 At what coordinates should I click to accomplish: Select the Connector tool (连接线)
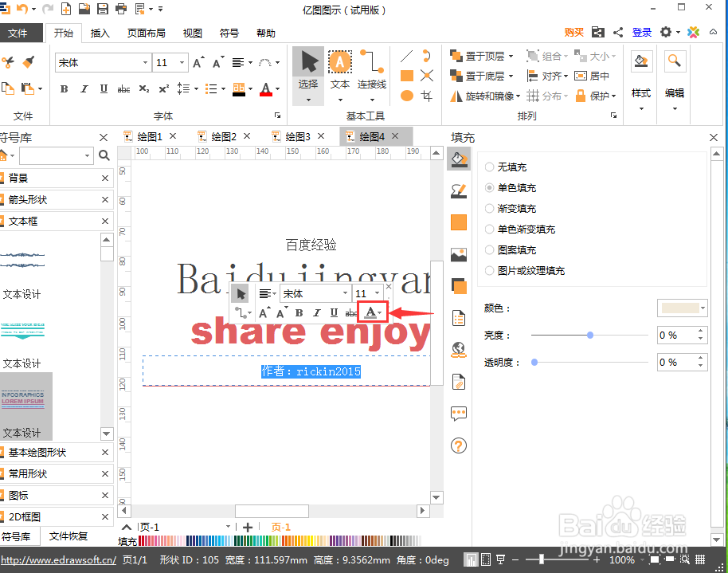[372, 69]
